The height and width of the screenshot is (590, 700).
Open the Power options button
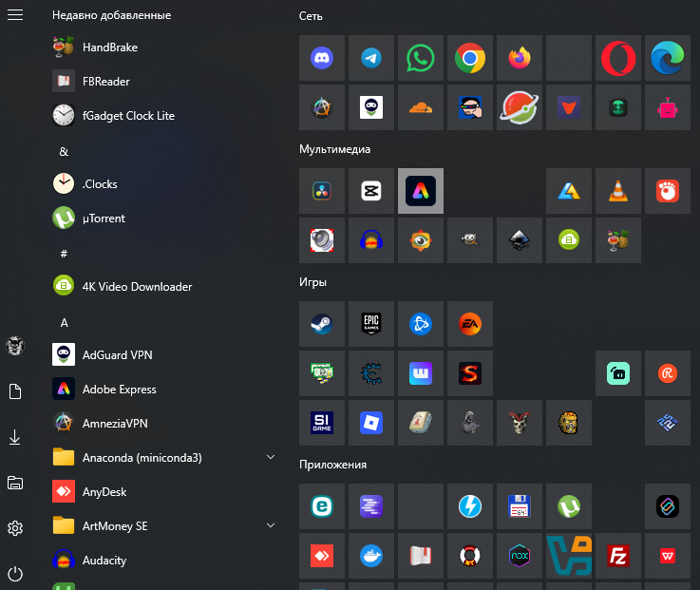pos(15,574)
